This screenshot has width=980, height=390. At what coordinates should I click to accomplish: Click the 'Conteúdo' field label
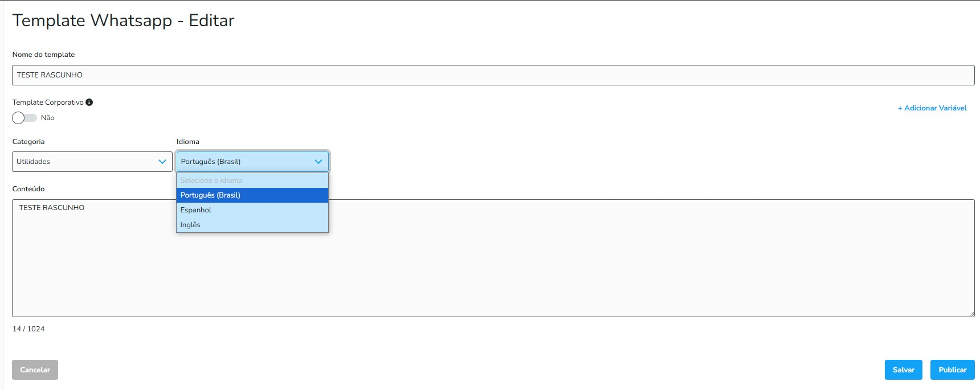tap(28, 189)
